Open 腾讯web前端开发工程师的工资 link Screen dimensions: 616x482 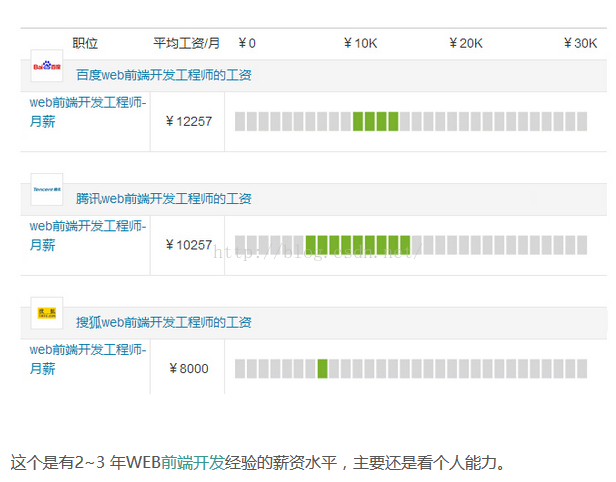click(x=163, y=198)
